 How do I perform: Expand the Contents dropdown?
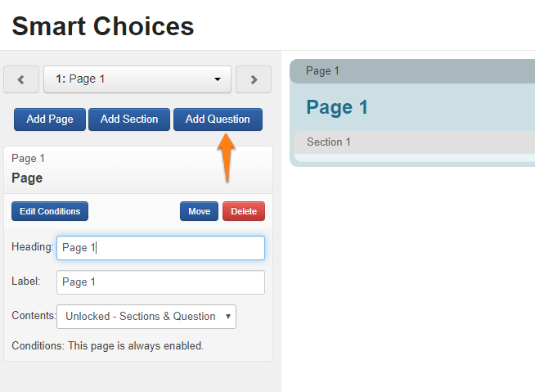146,317
